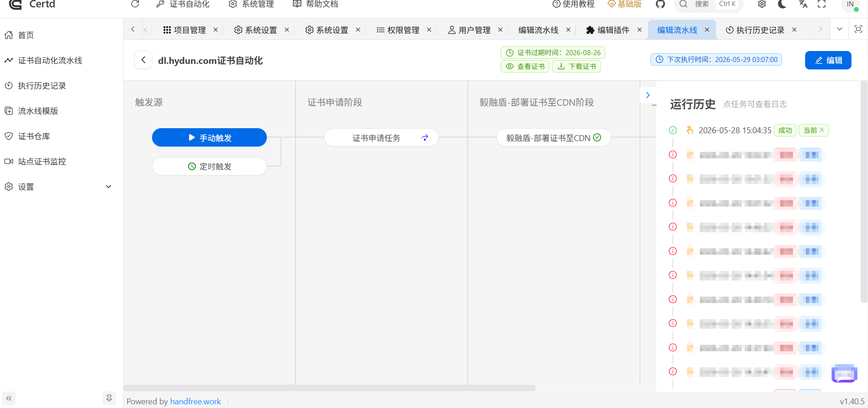Open 系统管理 top menu
The height and width of the screenshot is (408, 868).
pyautogui.click(x=251, y=4)
